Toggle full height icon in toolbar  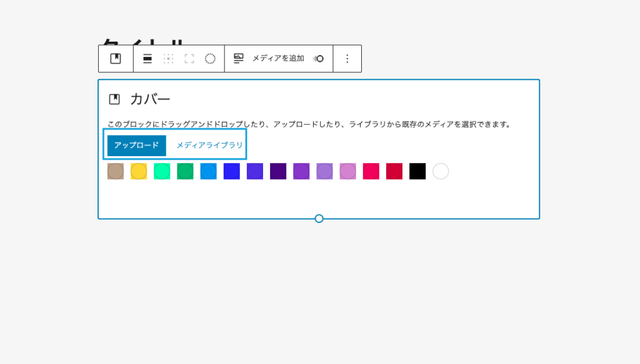[x=189, y=59]
